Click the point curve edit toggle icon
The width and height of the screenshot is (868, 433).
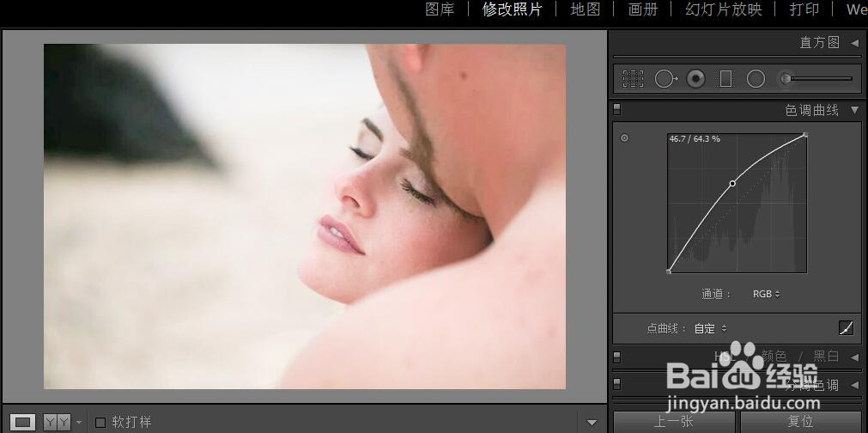[846, 328]
